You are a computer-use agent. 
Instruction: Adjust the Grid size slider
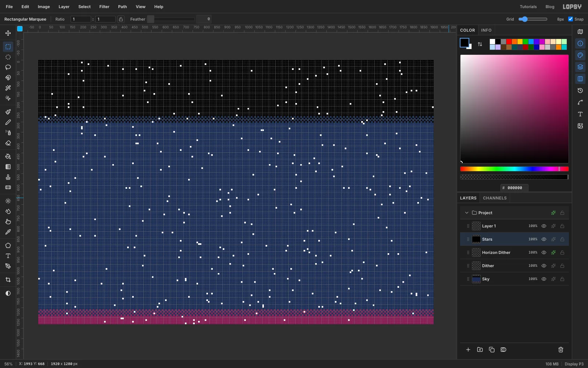tap(533, 19)
